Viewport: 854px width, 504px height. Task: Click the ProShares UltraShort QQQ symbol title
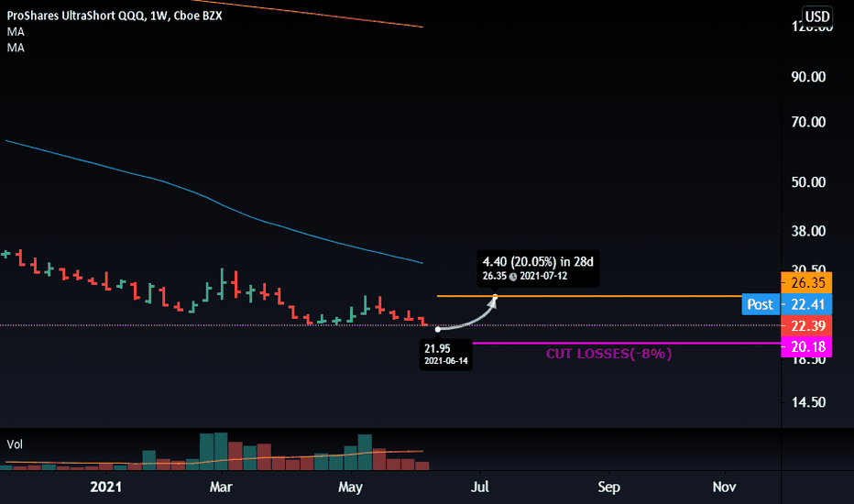[x=115, y=16]
